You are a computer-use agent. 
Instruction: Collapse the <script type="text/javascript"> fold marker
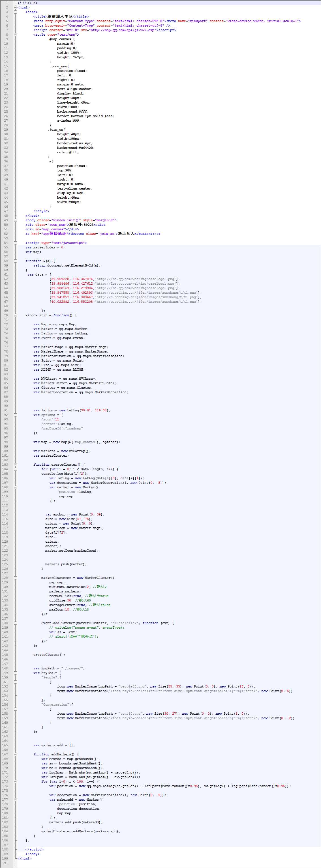(15, 243)
